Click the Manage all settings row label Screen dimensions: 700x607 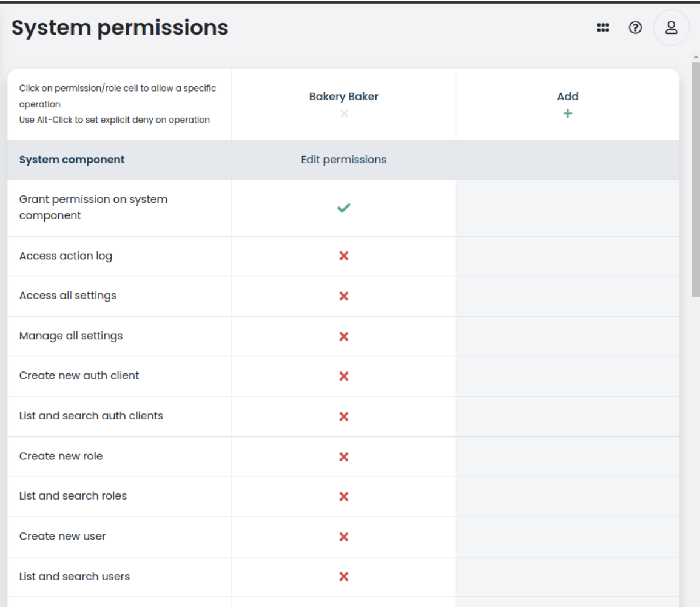[x=71, y=336]
